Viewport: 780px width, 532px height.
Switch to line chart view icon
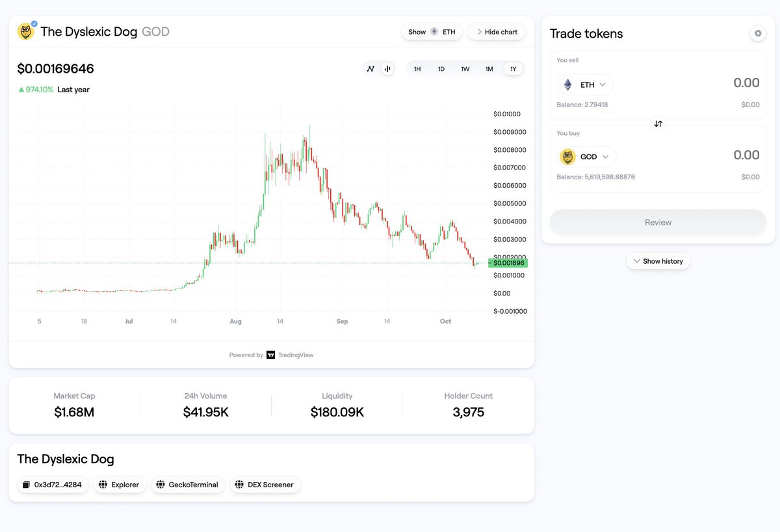tap(370, 69)
